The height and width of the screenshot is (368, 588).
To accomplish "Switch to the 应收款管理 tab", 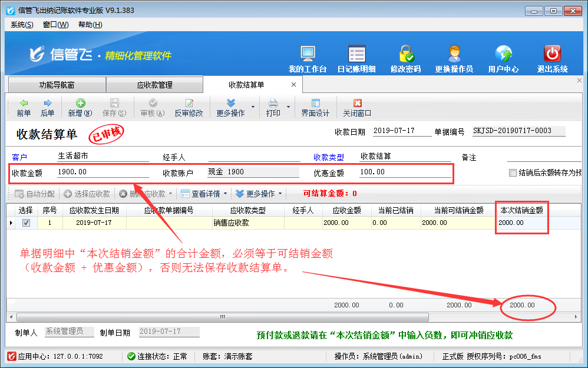I will [x=154, y=85].
